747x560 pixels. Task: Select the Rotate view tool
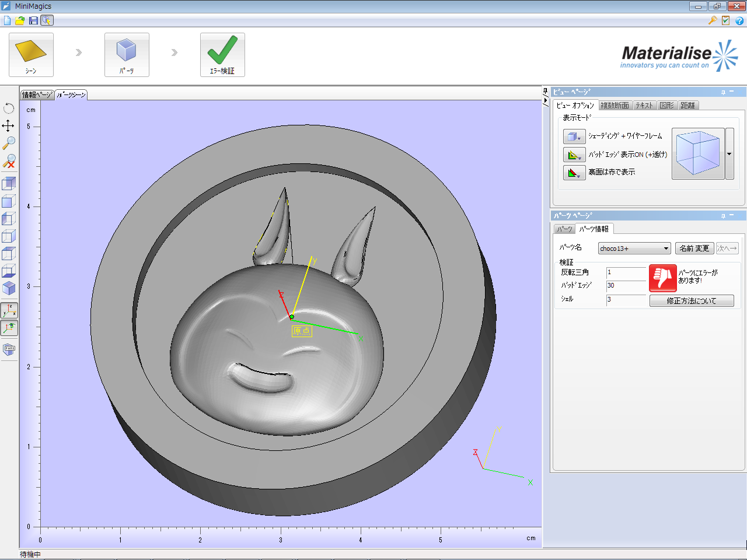[x=9, y=108]
